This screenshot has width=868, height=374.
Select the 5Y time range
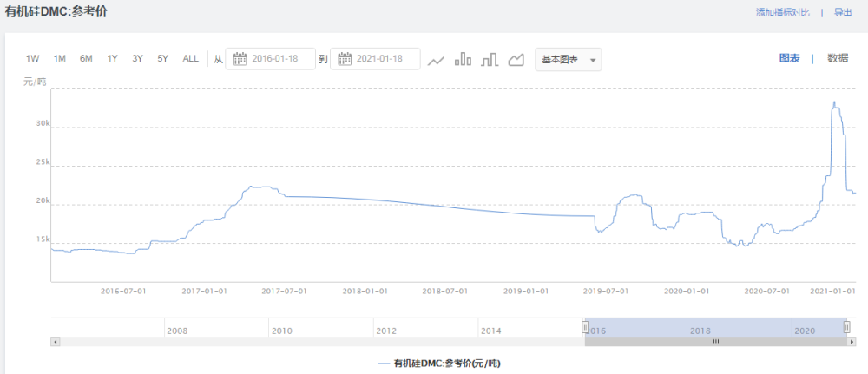click(163, 59)
